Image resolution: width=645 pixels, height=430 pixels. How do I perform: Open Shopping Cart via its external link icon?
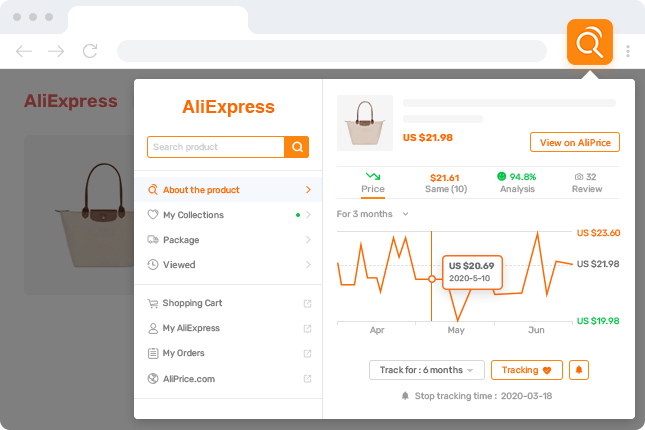click(x=307, y=304)
